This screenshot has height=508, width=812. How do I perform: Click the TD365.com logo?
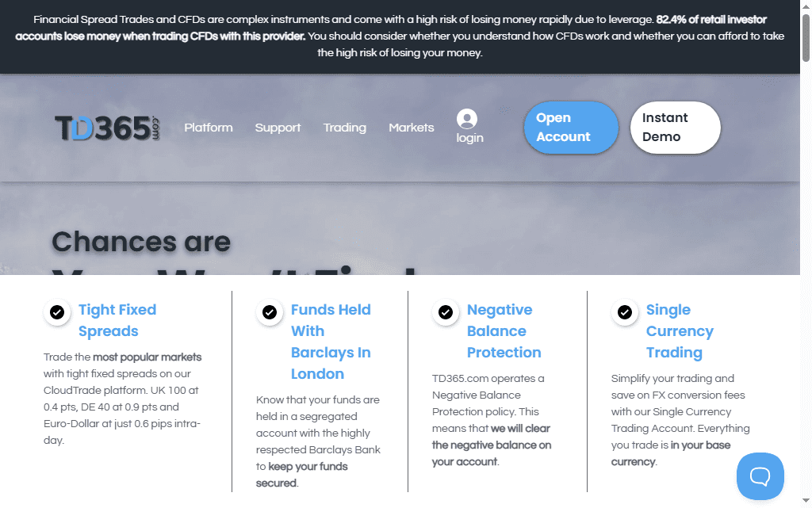[107, 128]
